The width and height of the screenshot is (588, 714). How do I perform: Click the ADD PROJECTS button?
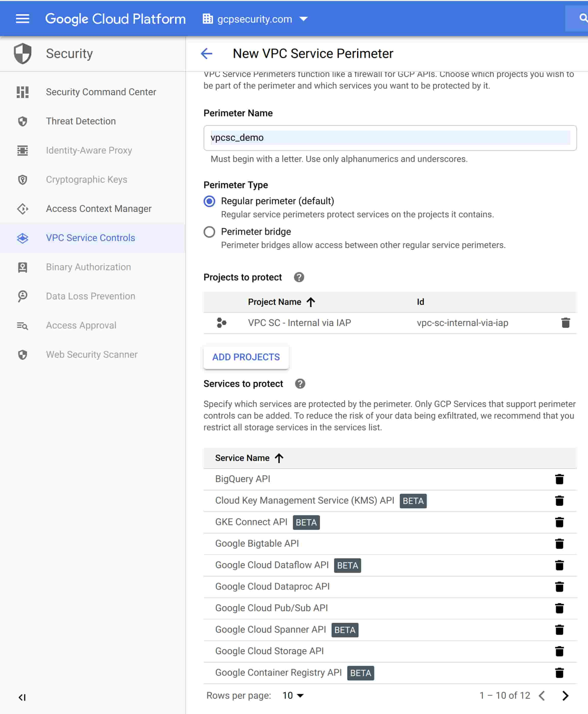[246, 357]
